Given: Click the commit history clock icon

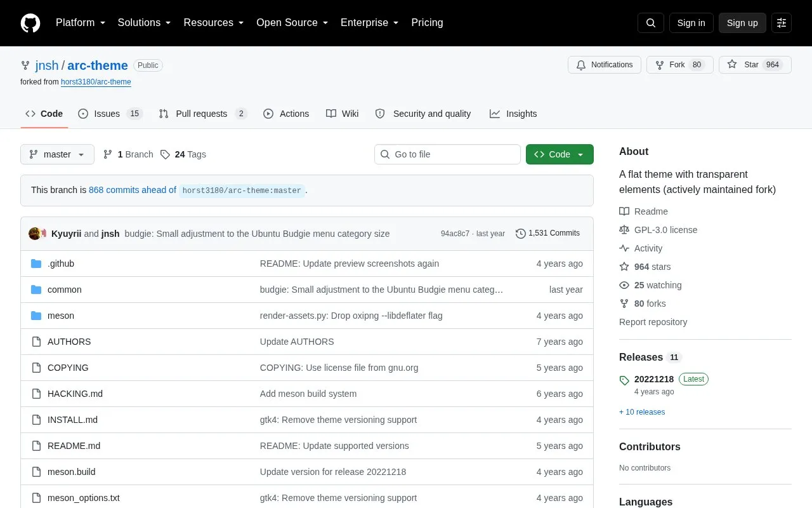Looking at the screenshot, I should (521, 234).
